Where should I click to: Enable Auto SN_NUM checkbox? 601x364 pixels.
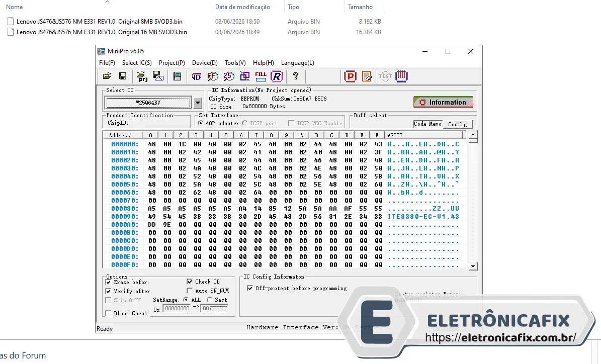pos(189,291)
